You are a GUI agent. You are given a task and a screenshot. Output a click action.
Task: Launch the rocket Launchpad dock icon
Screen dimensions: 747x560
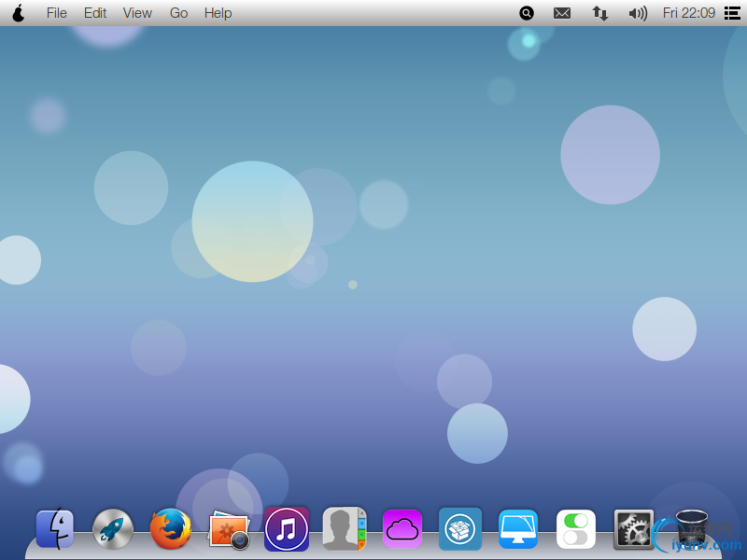(x=113, y=528)
